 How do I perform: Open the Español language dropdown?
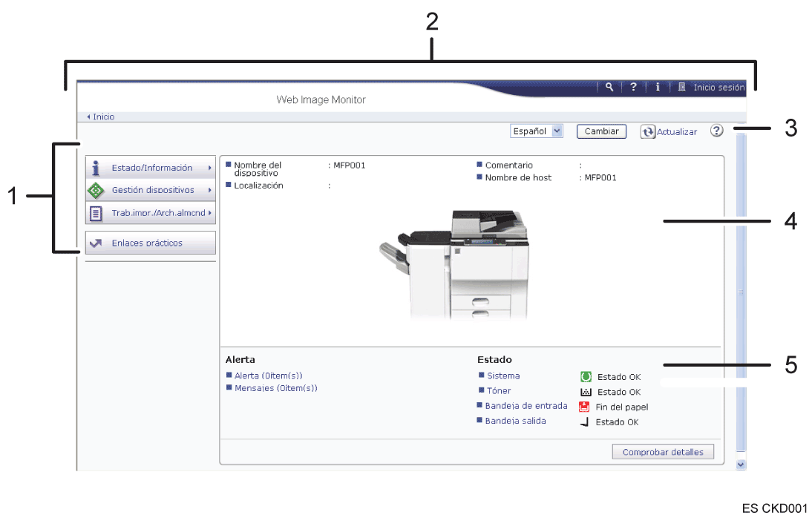tap(537, 131)
